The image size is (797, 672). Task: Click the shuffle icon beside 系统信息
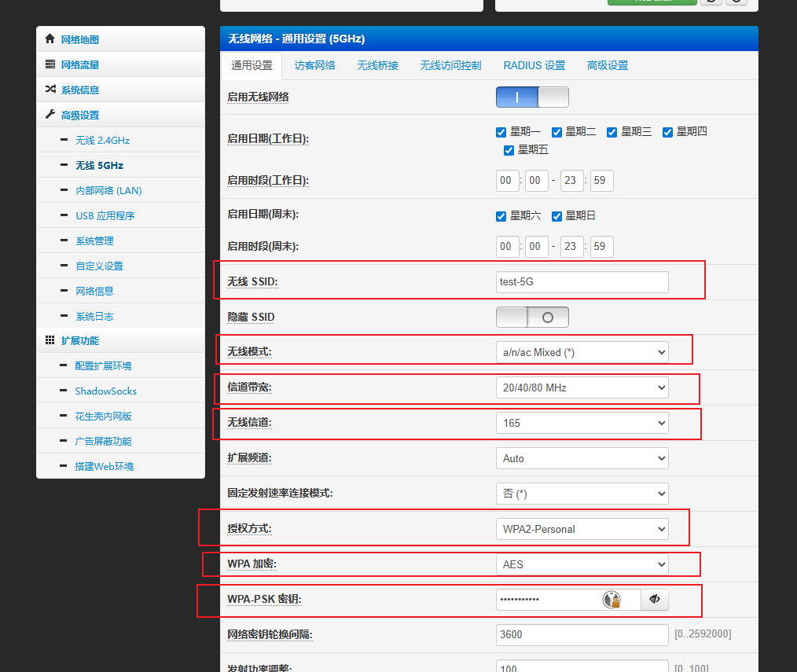coord(50,89)
